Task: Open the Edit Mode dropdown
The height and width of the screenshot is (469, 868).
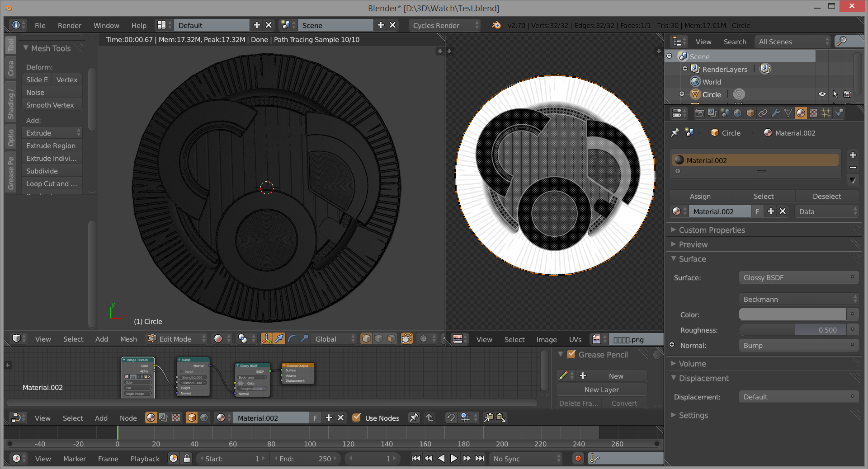Action: pos(176,339)
